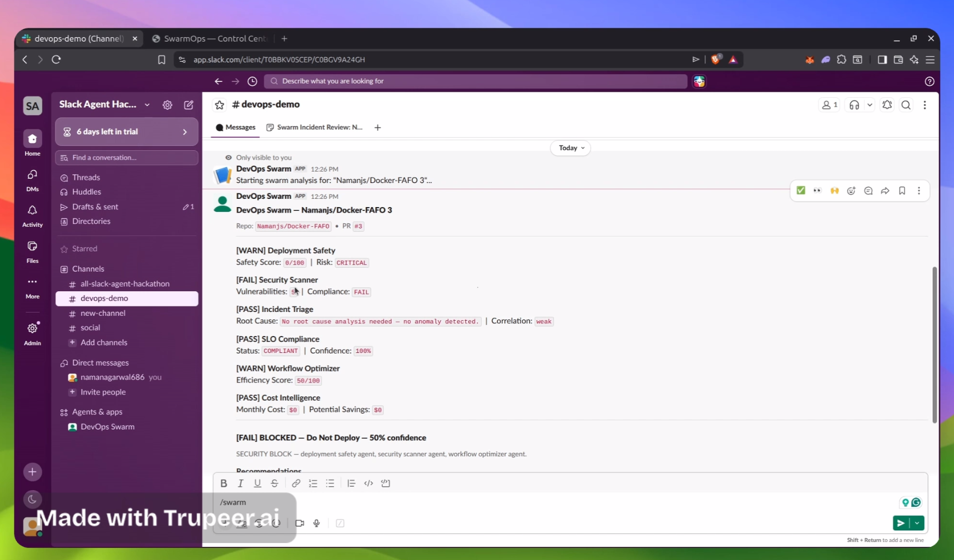Open channel notification settings bell

pos(887,105)
